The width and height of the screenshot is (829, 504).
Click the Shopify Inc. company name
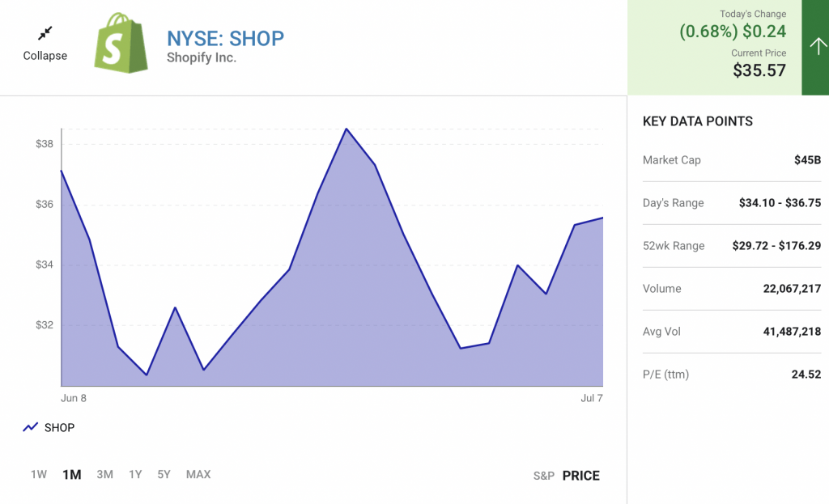(202, 58)
